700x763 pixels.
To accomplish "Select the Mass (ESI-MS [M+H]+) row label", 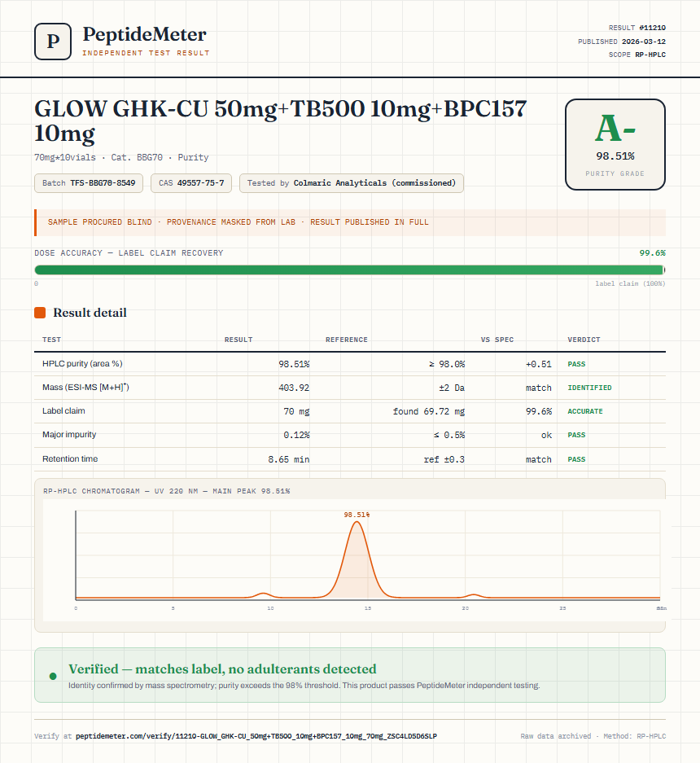I will coord(85,388).
